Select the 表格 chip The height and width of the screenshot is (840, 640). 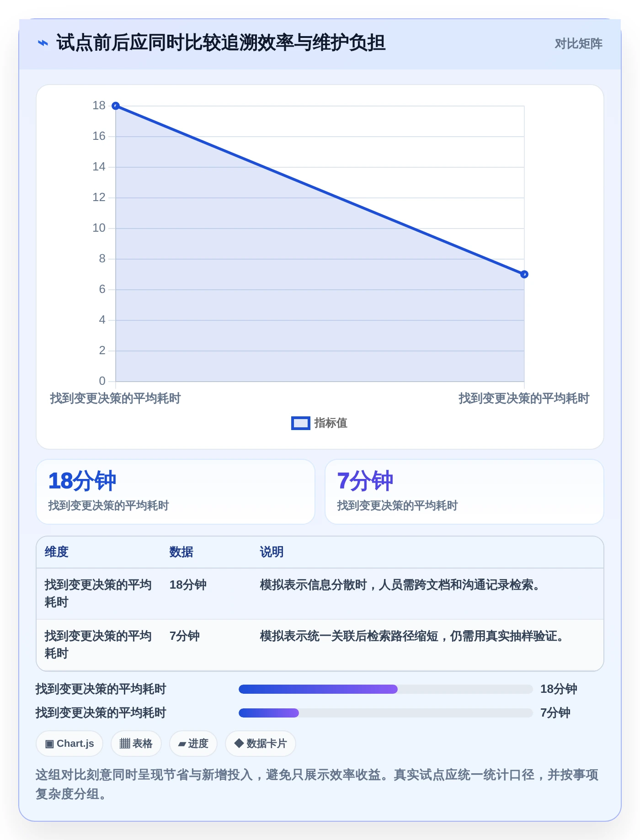click(x=136, y=744)
